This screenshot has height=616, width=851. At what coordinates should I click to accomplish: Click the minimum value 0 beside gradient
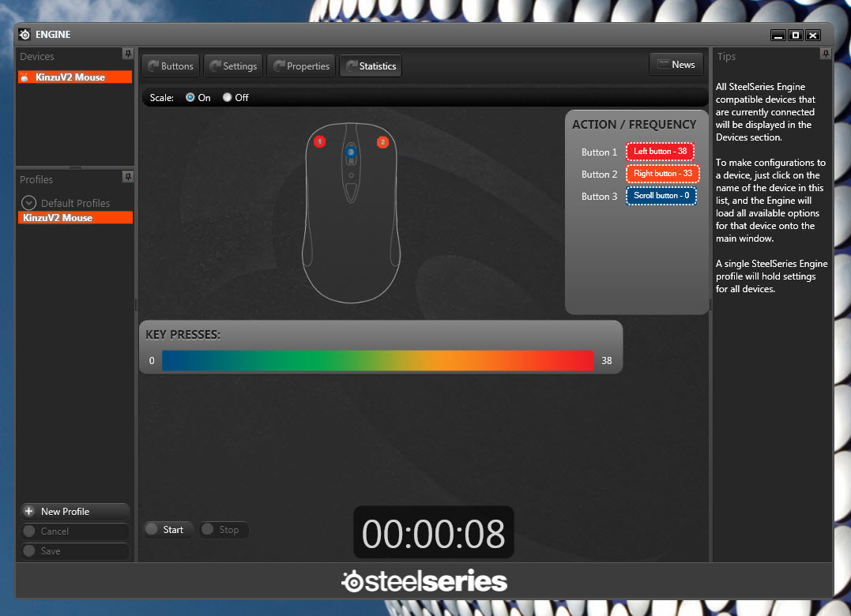(x=152, y=361)
